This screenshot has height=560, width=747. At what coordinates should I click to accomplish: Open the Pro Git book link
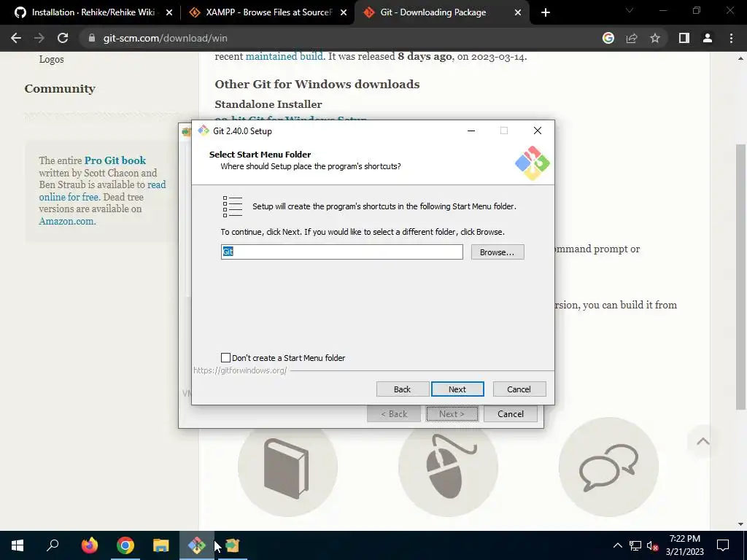[x=115, y=160]
